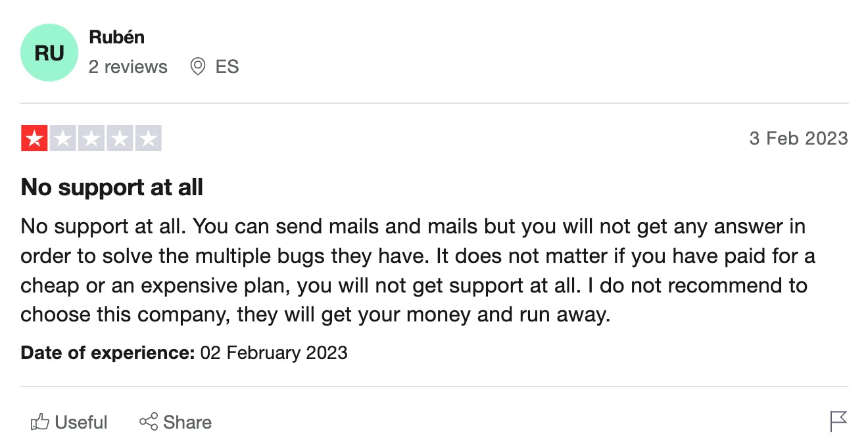Report the review with the flag icon

(838, 421)
